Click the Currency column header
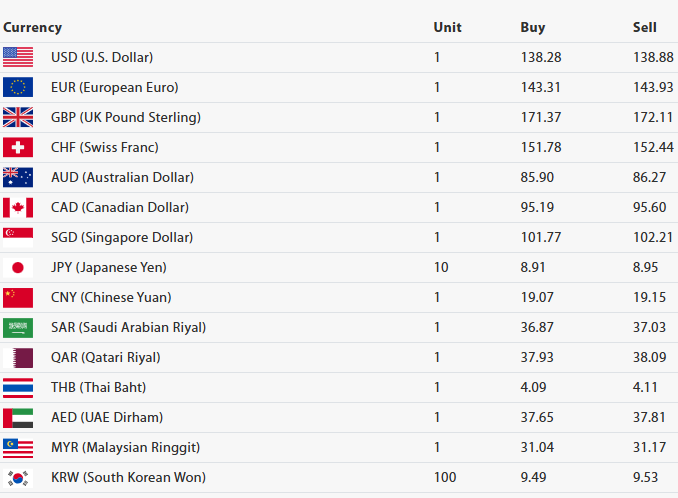The height and width of the screenshot is (498, 678). click(32, 28)
